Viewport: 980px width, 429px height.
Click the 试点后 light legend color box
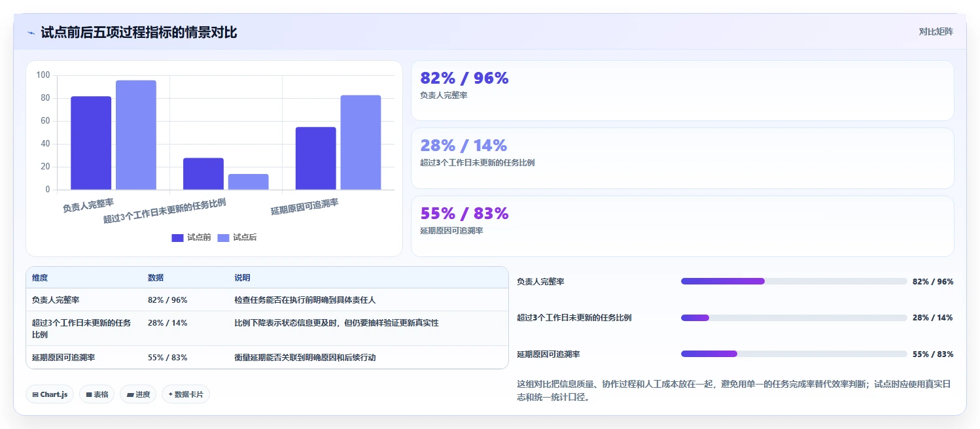click(x=223, y=238)
